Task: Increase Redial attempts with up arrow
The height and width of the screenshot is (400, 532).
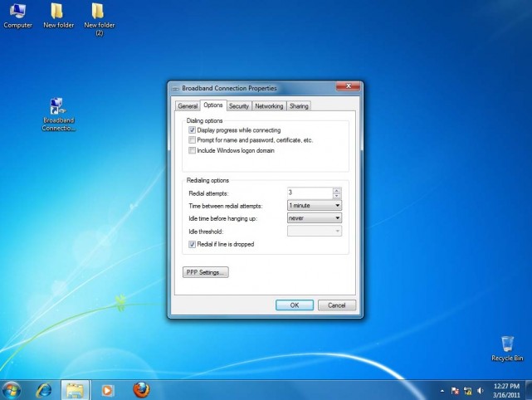Action: point(337,190)
